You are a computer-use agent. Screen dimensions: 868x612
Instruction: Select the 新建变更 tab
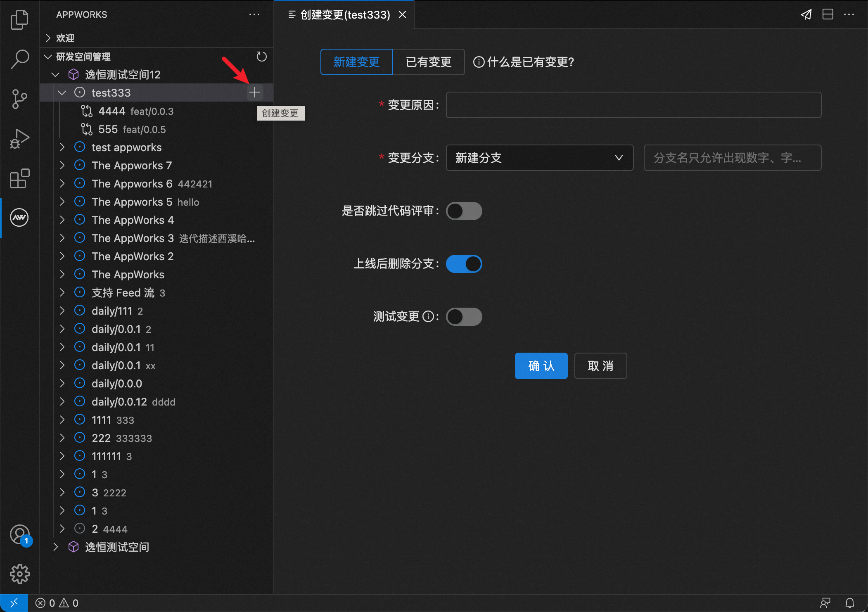(356, 62)
